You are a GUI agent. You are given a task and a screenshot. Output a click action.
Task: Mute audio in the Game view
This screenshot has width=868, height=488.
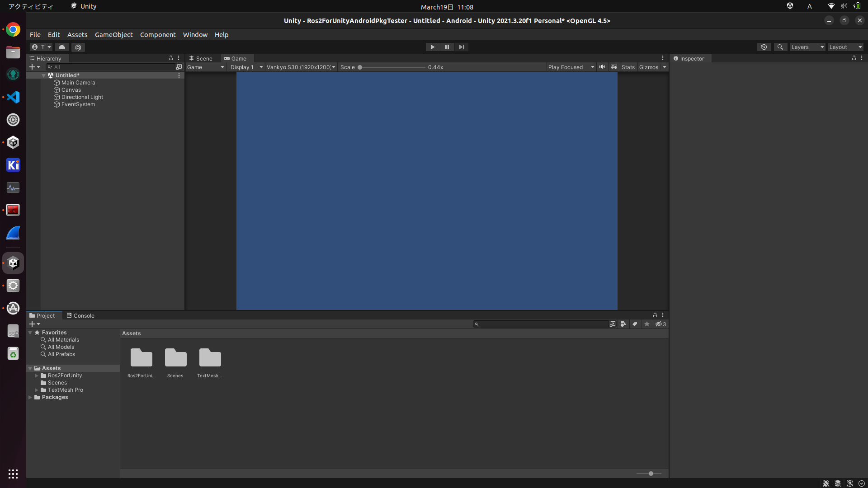(602, 67)
